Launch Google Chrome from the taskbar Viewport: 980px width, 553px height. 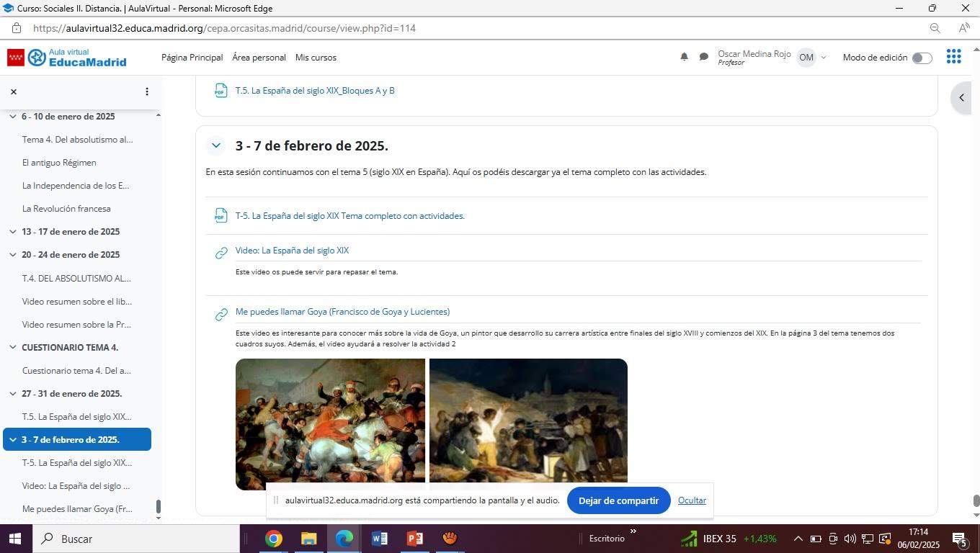(273, 539)
